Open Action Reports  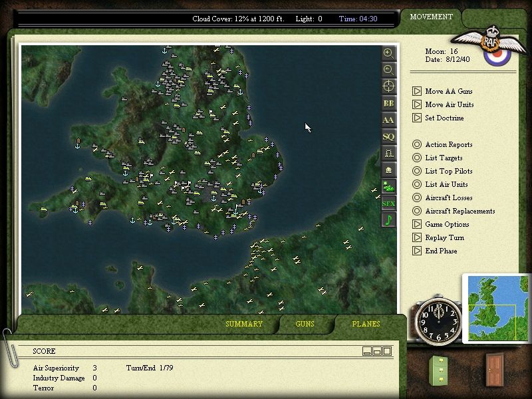(x=417, y=145)
